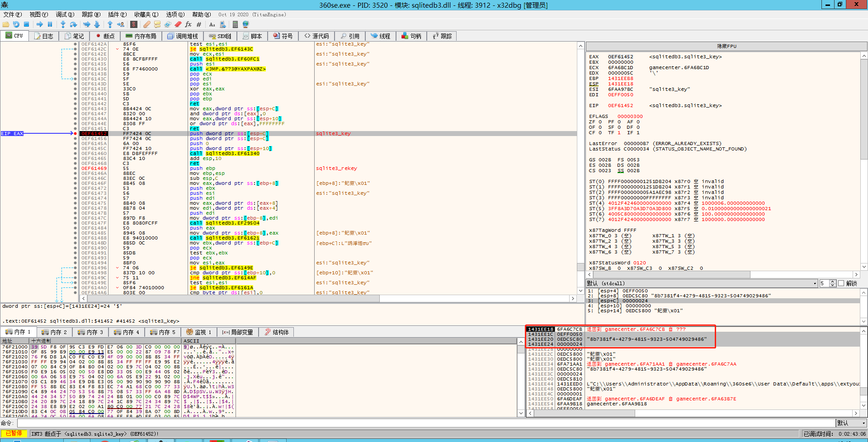The image size is (868, 442).
Task: Click the trace into icon
Action: (86, 24)
